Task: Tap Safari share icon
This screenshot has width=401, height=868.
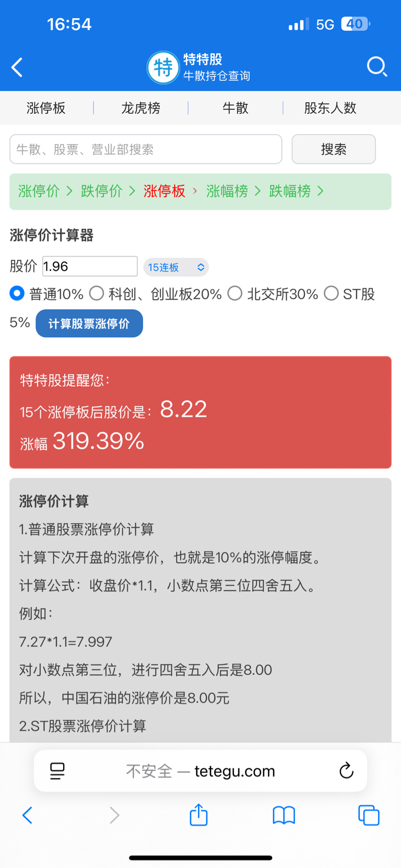Action: (x=198, y=815)
